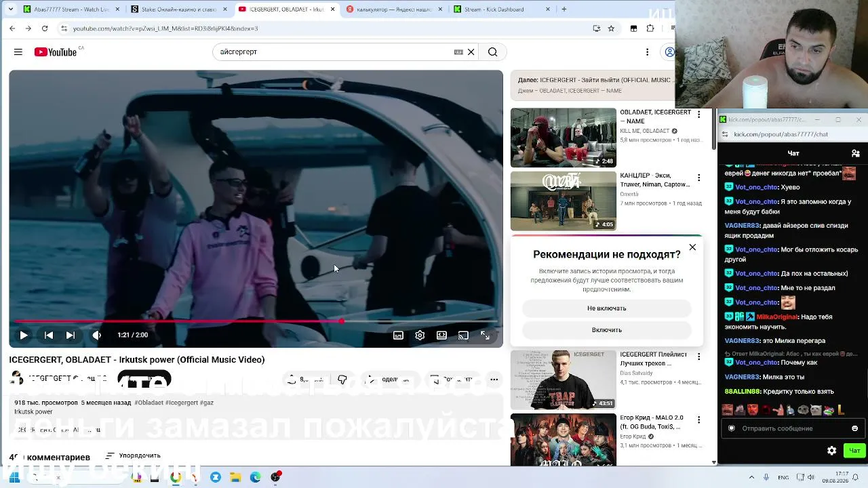This screenshot has width=868, height=488.
Task: Click the green Чат send button
Action: pos(854,451)
